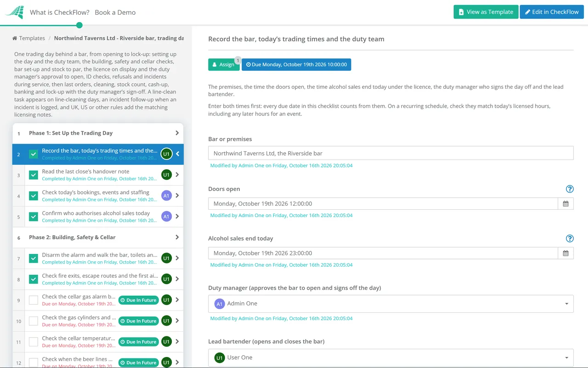Viewport: 588px width, 368px height.
Task: Click Due In Future badge on cellar gas alarm task
Action: [x=138, y=300]
